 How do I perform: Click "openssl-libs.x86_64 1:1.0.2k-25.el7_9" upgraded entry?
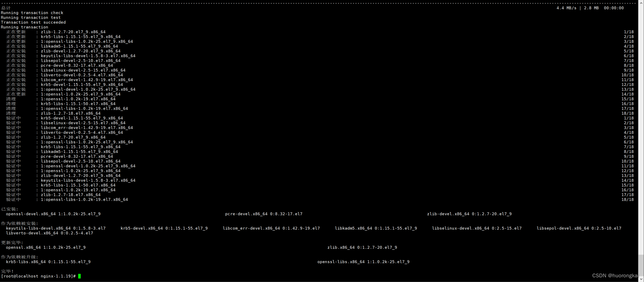coord(363,262)
